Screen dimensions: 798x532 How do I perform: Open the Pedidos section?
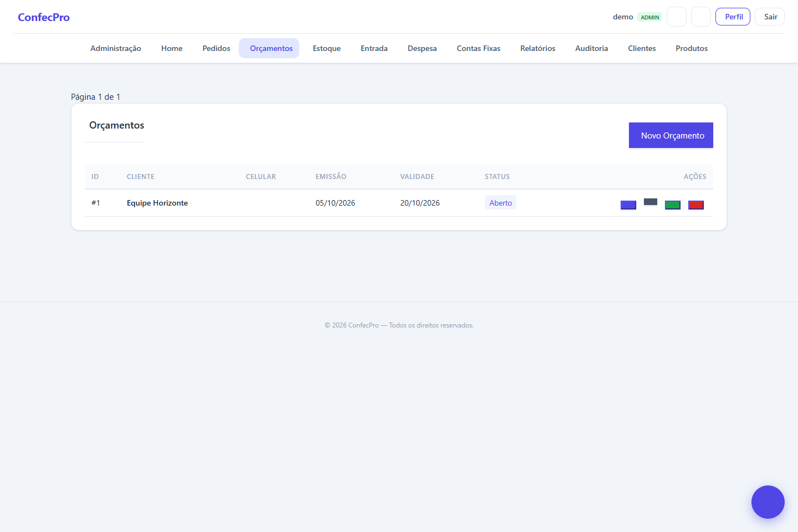(x=216, y=48)
